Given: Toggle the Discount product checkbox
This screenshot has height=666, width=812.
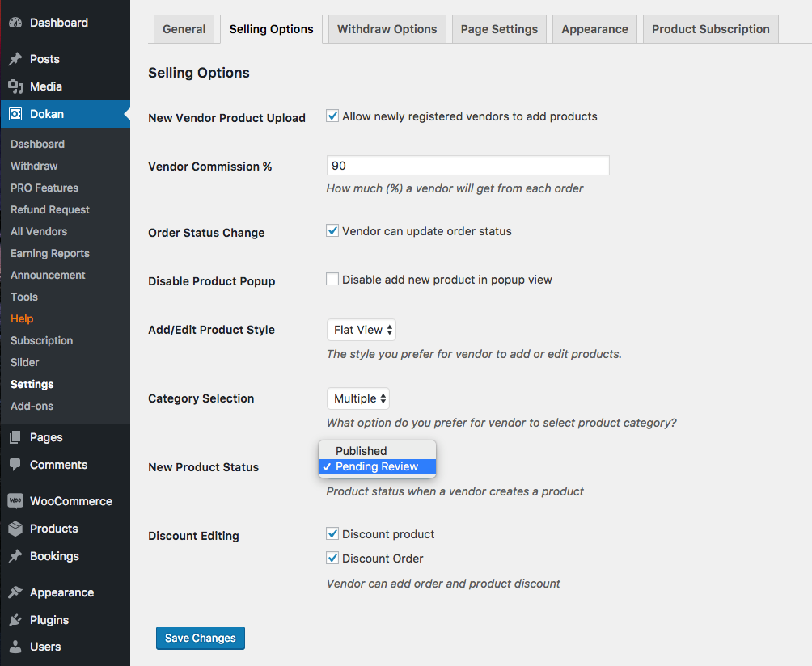Looking at the screenshot, I should click(332, 533).
